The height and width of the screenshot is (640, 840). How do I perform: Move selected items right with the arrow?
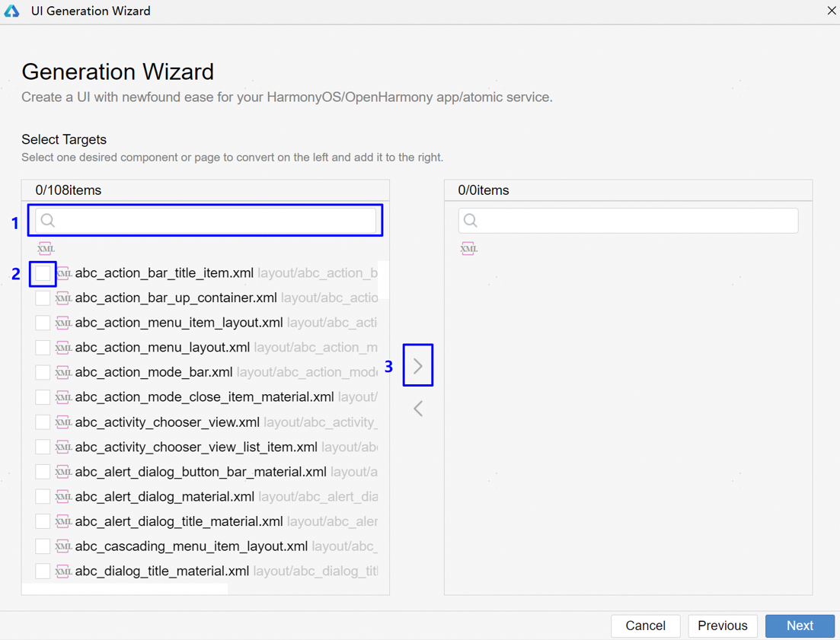tap(418, 366)
